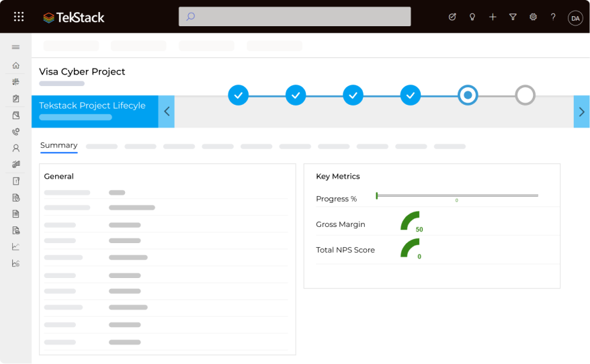Open the person contacts sidebar icon
This screenshot has width=590, height=364.
[16, 148]
